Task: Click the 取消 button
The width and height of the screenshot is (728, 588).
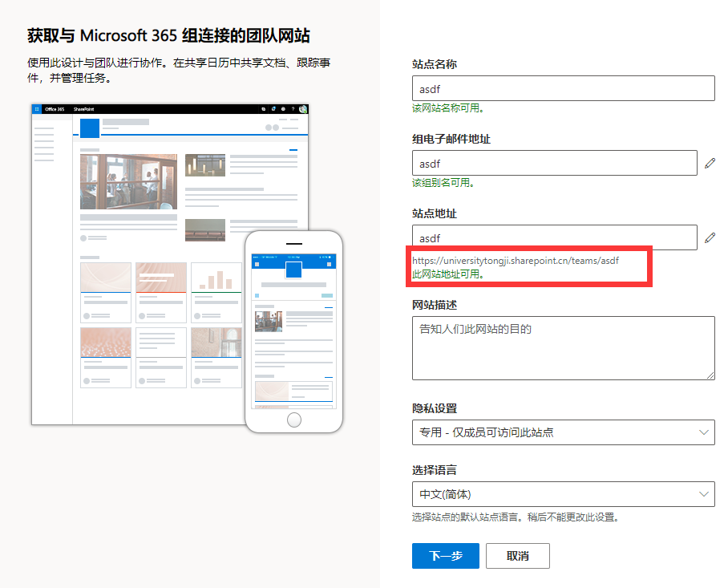Action: [x=518, y=556]
